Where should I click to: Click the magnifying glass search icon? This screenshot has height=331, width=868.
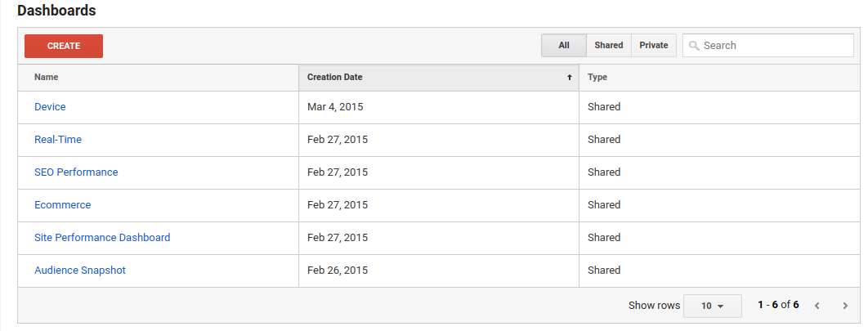694,46
